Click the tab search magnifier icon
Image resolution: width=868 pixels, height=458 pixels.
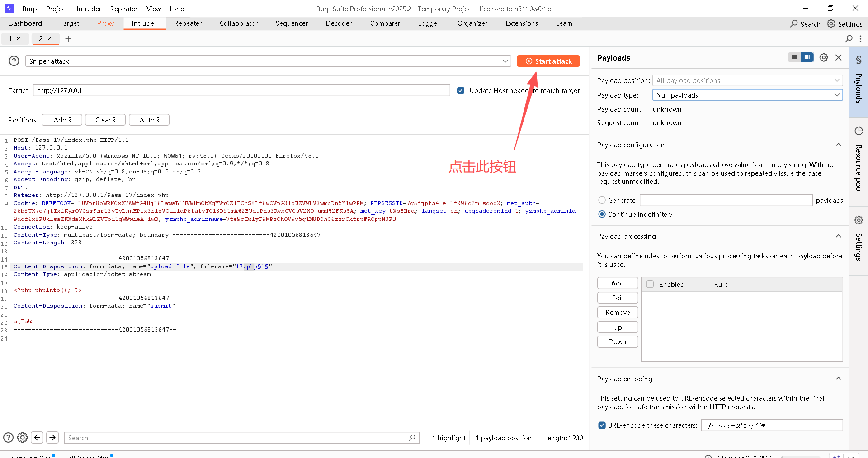pos(849,39)
